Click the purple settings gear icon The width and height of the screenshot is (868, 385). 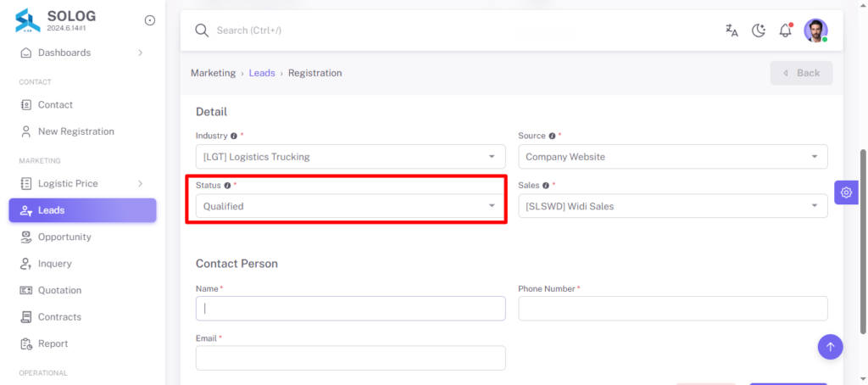846,192
